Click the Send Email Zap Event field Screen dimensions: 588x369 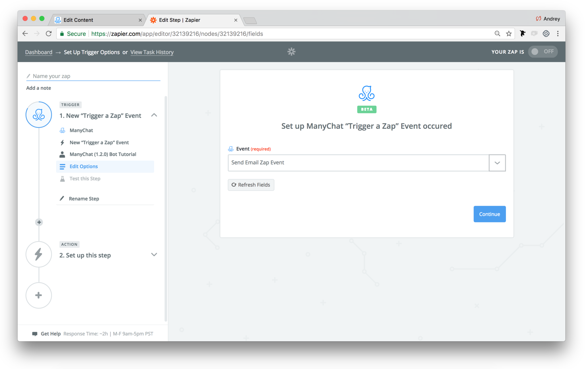click(x=358, y=163)
